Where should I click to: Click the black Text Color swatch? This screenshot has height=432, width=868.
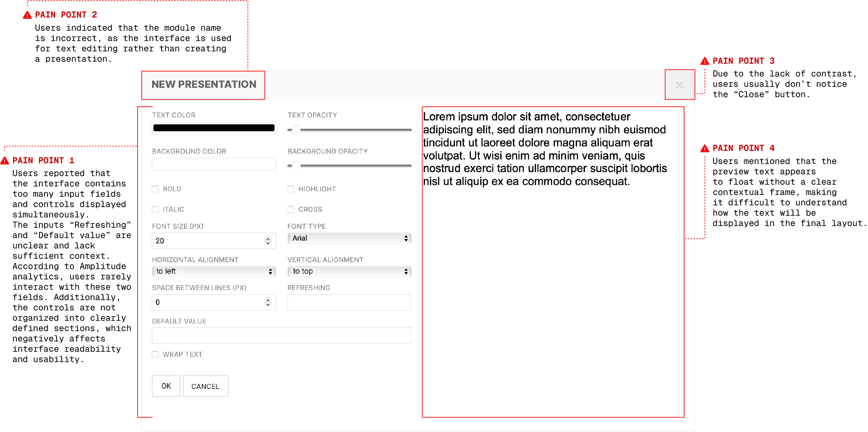point(213,128)
